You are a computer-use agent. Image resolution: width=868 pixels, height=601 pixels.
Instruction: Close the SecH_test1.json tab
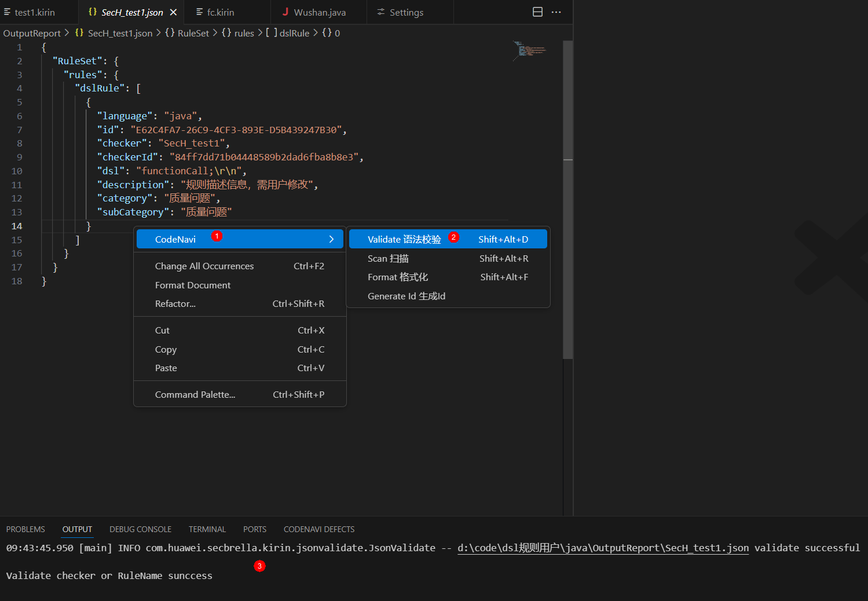point(173,12)
